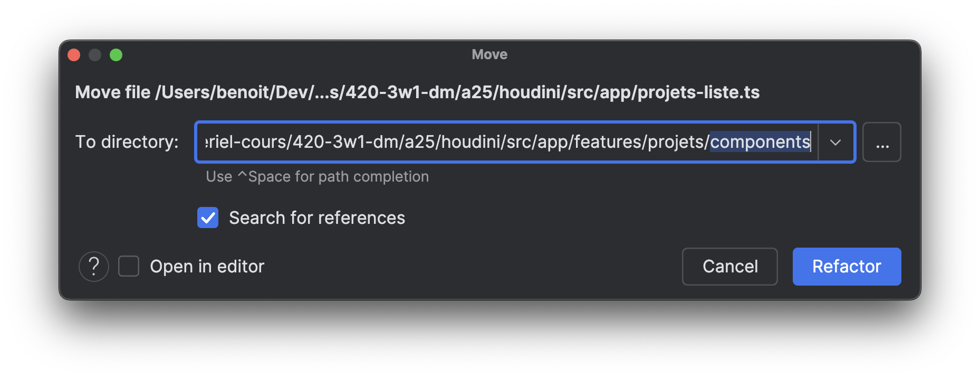Place the cursor on features in the directory path

(608, 142)
